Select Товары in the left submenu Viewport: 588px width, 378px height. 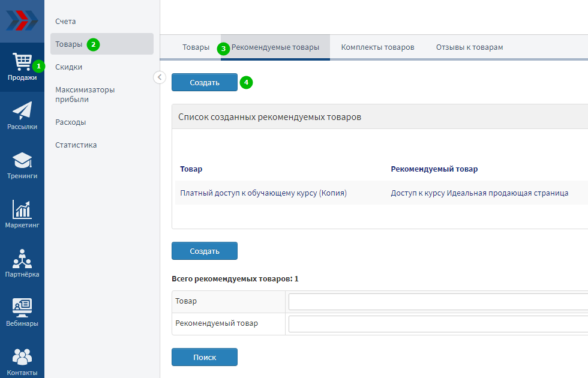click(x=69, y=44)
